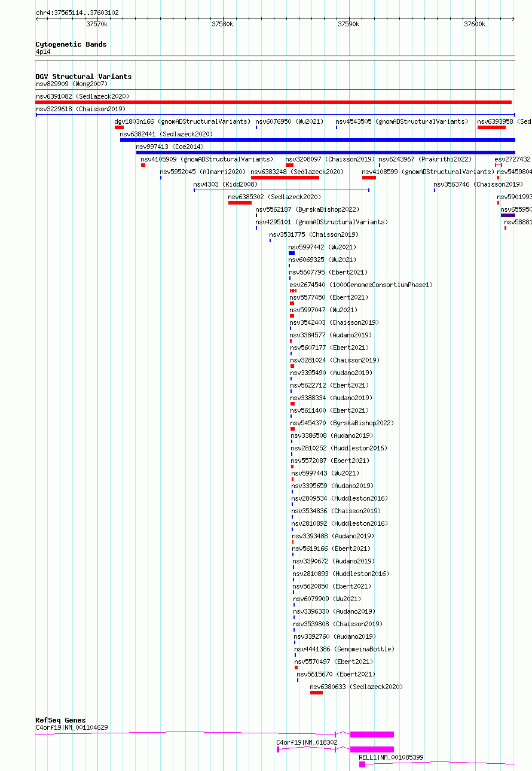Open variant nsv4108599 (gnomADStructuralVariants)

428,172
